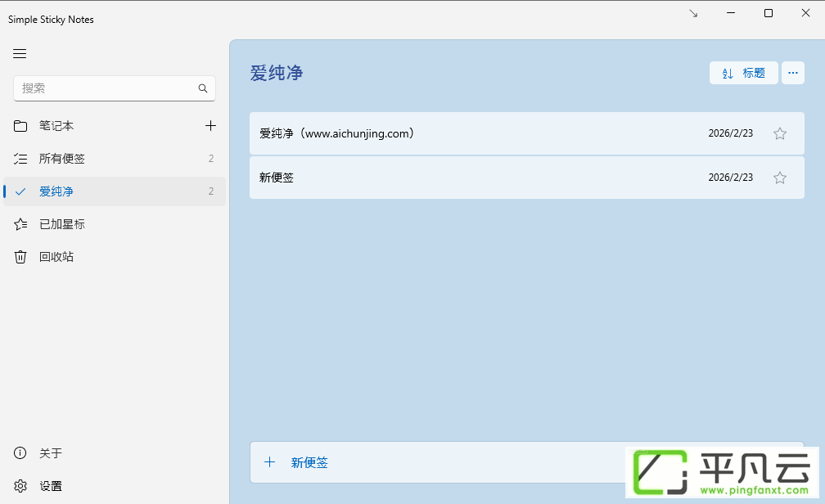Viewport: 825px width, 504px height.
Task: Click the info icon beside 关于
Action: (20, 453)
